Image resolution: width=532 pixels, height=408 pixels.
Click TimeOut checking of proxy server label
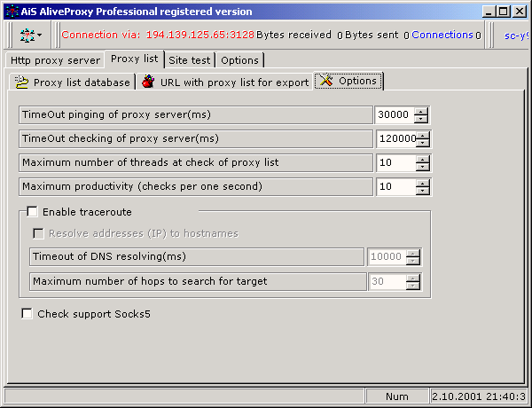pyautogui.click(x=196, y=139)
